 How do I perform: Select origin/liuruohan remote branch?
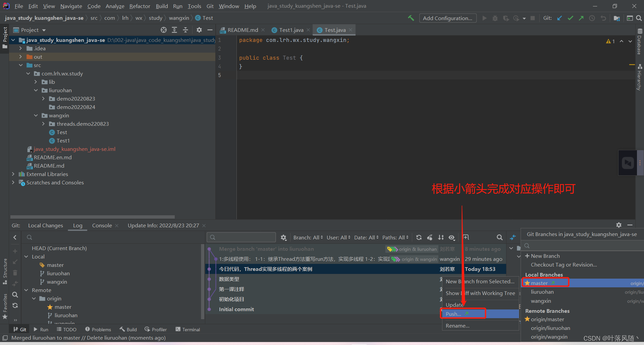(550, 328)
